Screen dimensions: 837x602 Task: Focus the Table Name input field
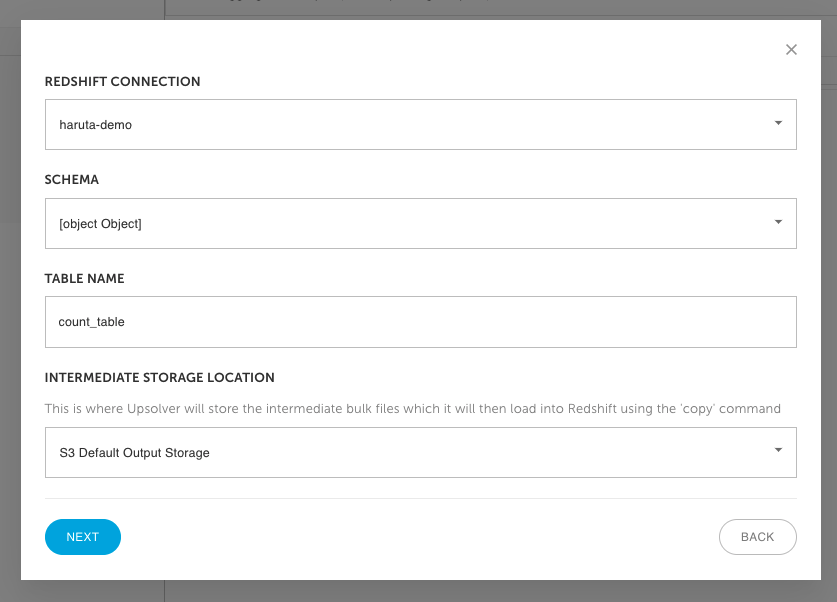pos(421,322)
